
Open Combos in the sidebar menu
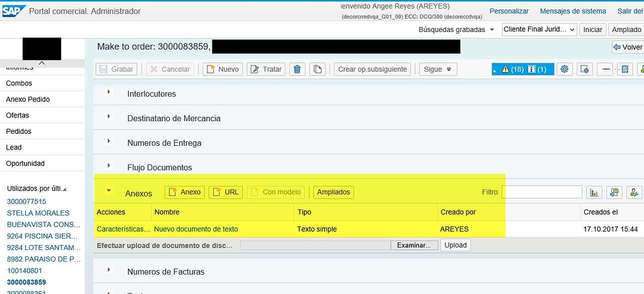[x=19, y=84]
